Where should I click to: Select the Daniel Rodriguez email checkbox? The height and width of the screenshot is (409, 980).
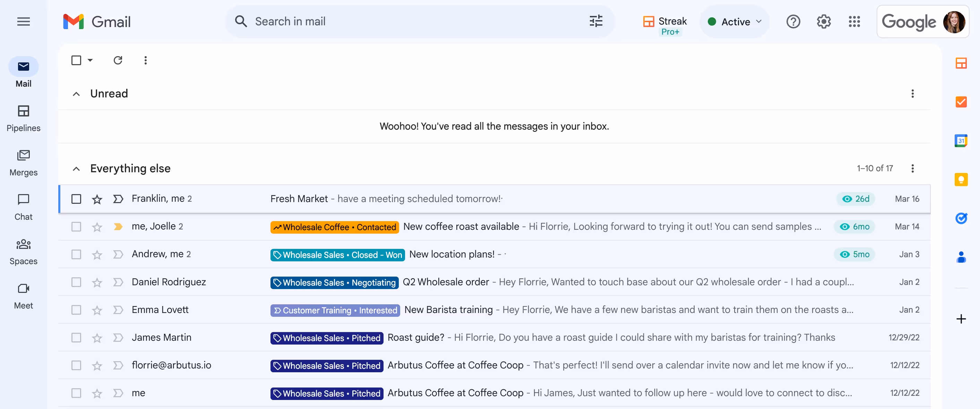(76, 282)
